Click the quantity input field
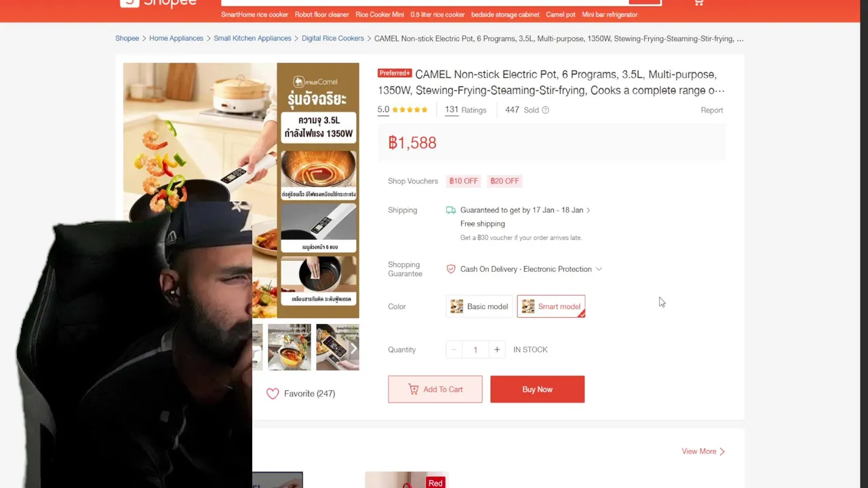This screenshot has width=868, height=488. point(475,350)
